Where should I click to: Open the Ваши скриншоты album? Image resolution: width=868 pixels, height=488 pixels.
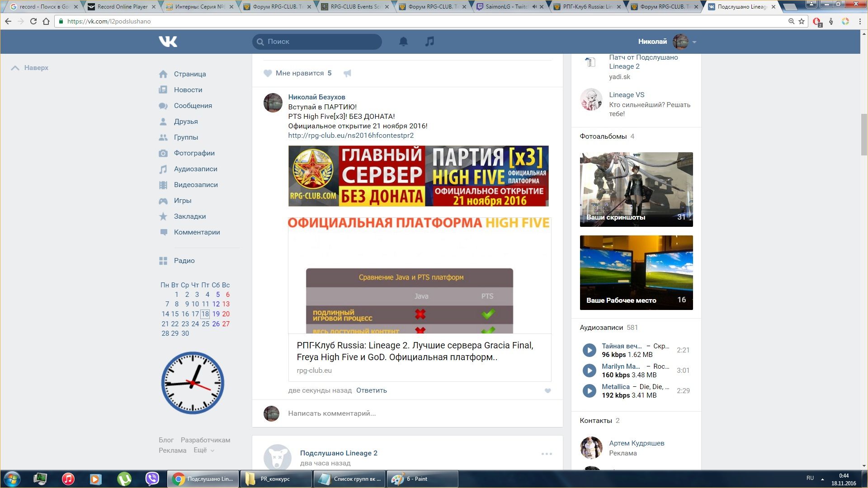[x=636, y=189]
